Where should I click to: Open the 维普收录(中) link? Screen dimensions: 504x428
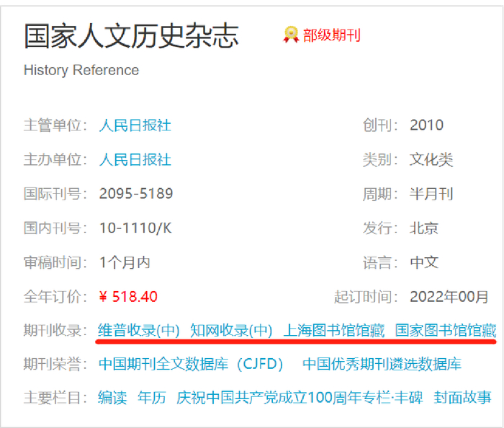click(138, 330)
